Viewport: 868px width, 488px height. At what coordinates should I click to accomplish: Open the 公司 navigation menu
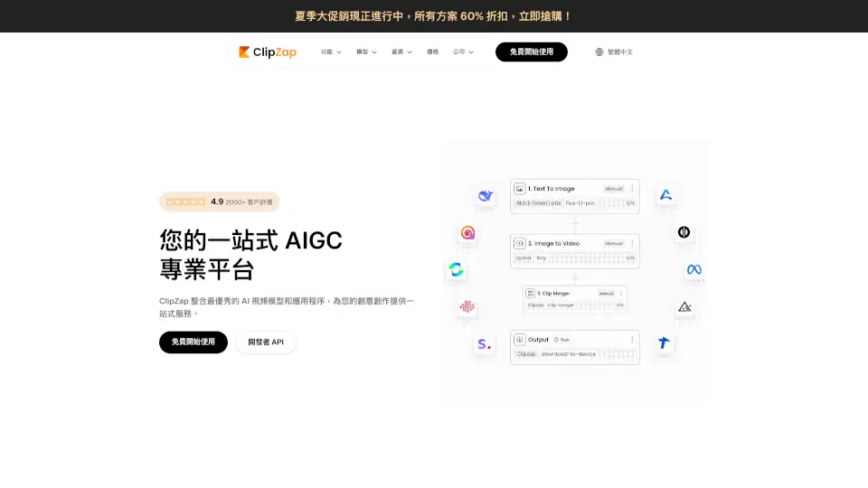463,52
